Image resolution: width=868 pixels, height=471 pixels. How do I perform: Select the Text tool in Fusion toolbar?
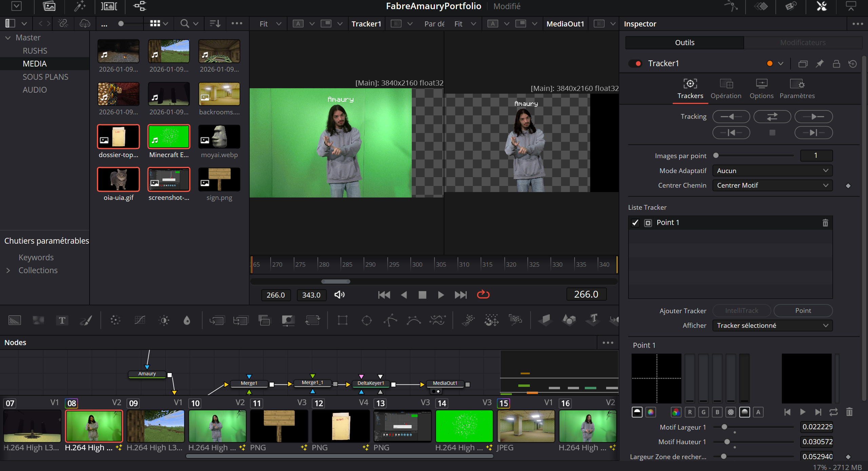62,320
